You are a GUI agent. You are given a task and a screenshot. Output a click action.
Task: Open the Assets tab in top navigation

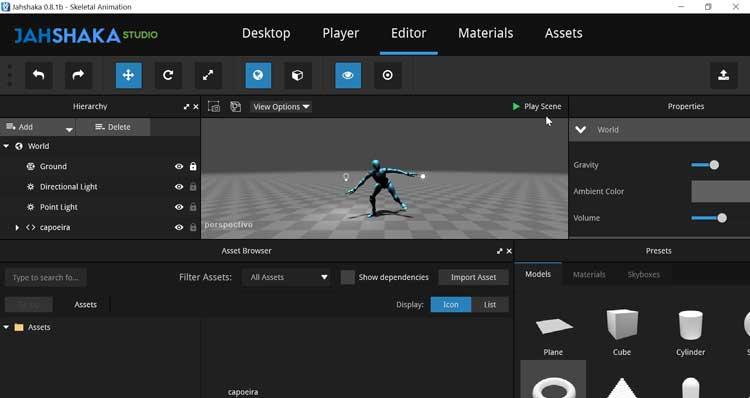point(563,33)
